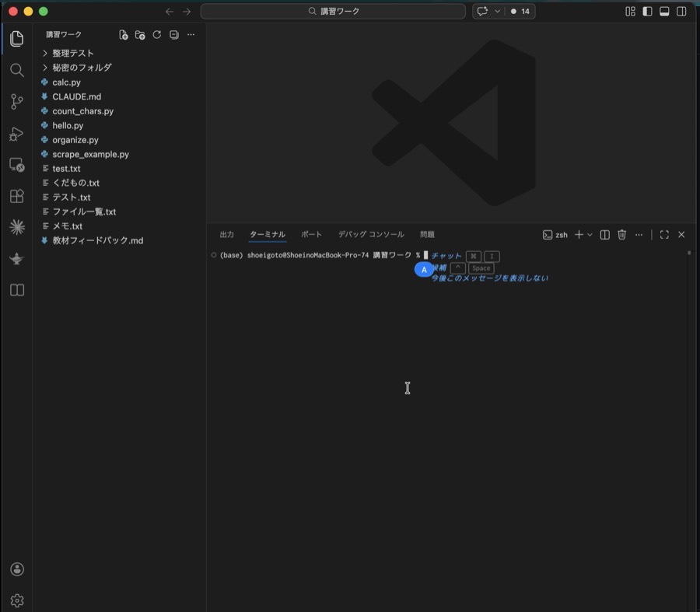Toggle the bottom panel visibility
Screen dimensions: 700x612
click(x=664, y=12)
